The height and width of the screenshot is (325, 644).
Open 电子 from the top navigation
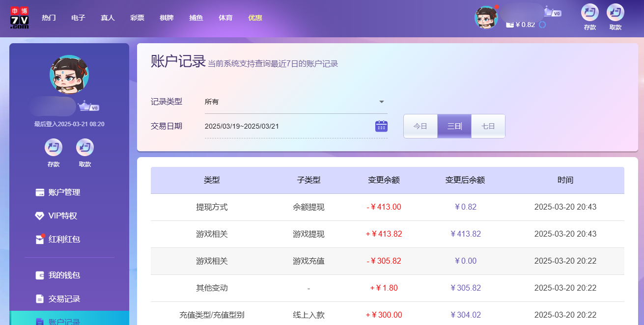(x=78, y=17)
